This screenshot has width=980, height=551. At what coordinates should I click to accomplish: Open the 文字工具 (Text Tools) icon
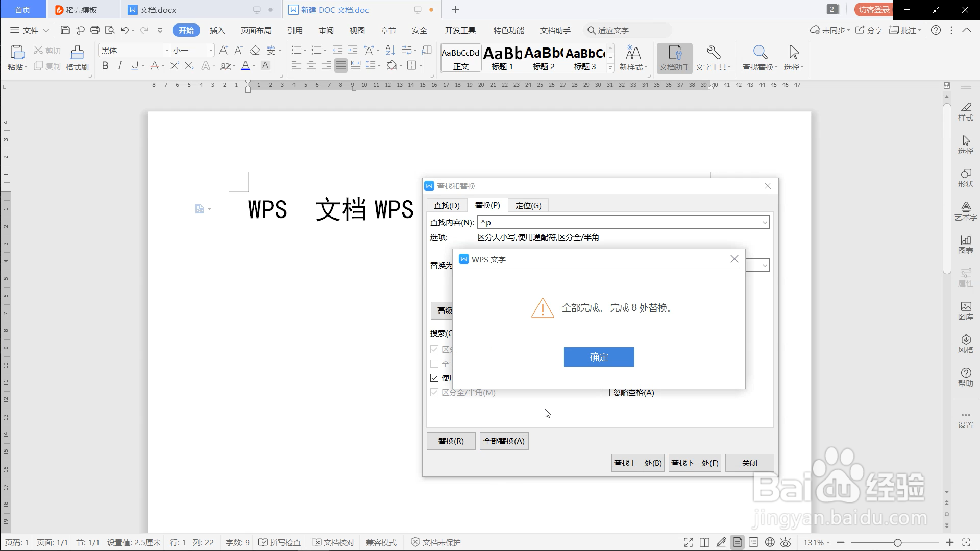(713, 56)
